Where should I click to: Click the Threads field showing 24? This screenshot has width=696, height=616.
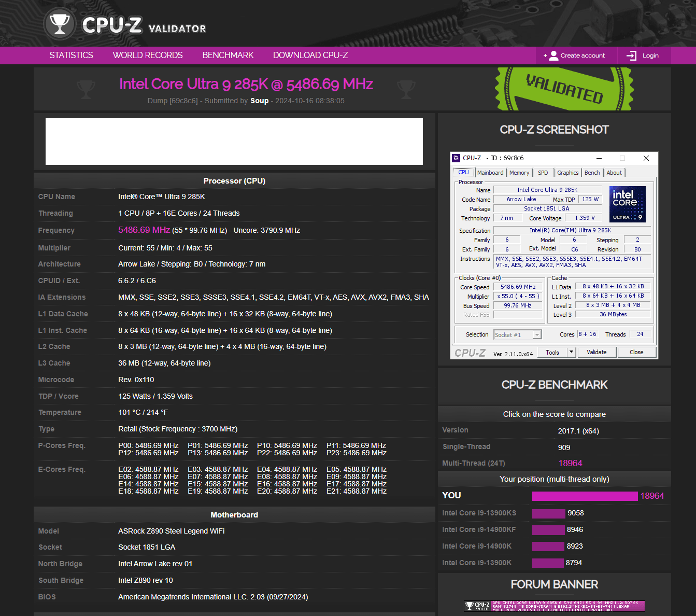click(x=640, y=334)
